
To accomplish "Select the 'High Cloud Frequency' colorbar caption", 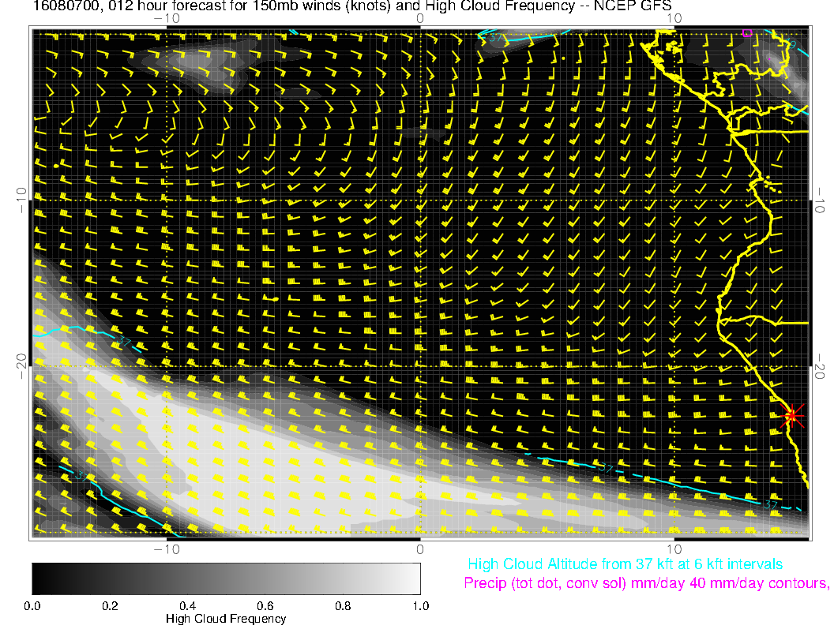I will 226,619.
